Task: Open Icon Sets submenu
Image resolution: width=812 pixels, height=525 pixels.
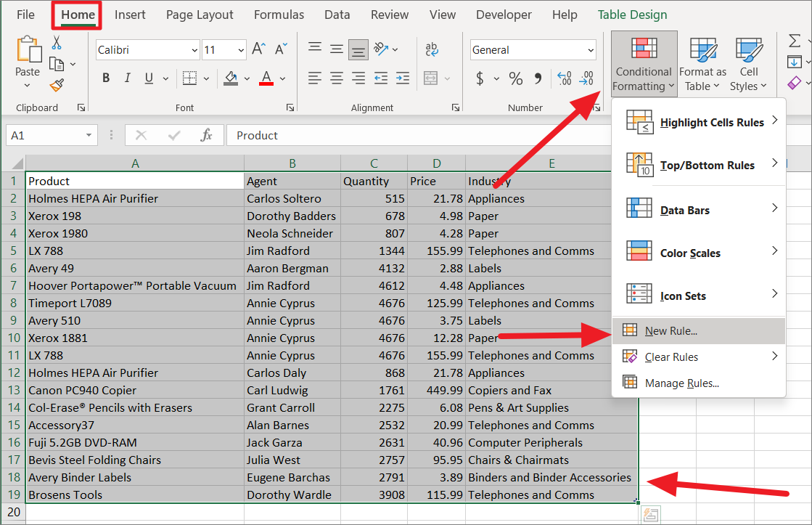Action: tap(699, 296)
